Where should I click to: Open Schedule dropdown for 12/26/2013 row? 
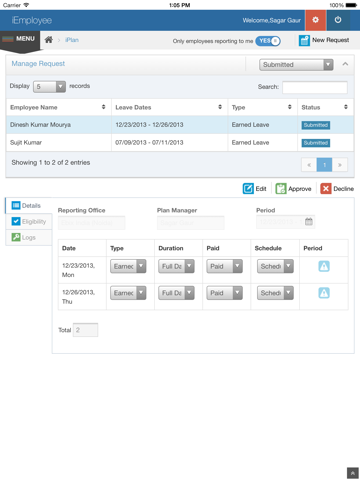275,293
